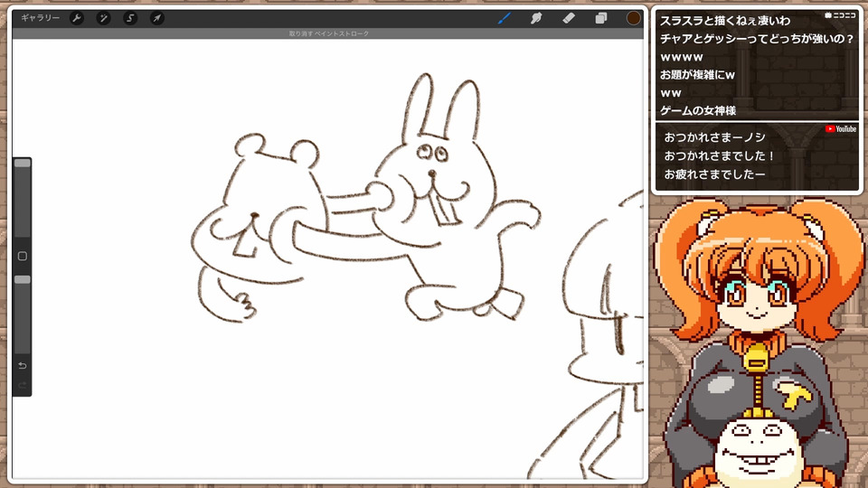The width and height of the screenshot is (868, 488).
Task: Click the '取り消す ペイントストローク' undo notification
Action: pyautogui.click(x=329, y=33)
